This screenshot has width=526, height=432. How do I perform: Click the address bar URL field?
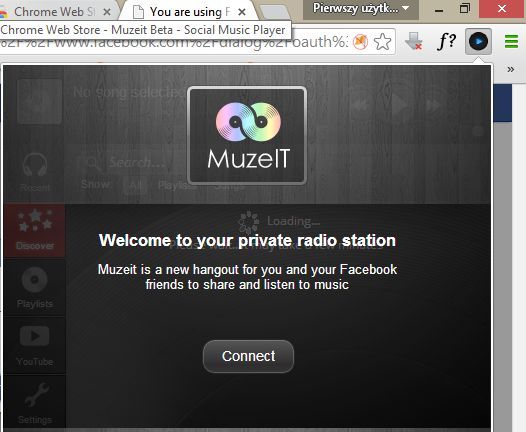174,42
